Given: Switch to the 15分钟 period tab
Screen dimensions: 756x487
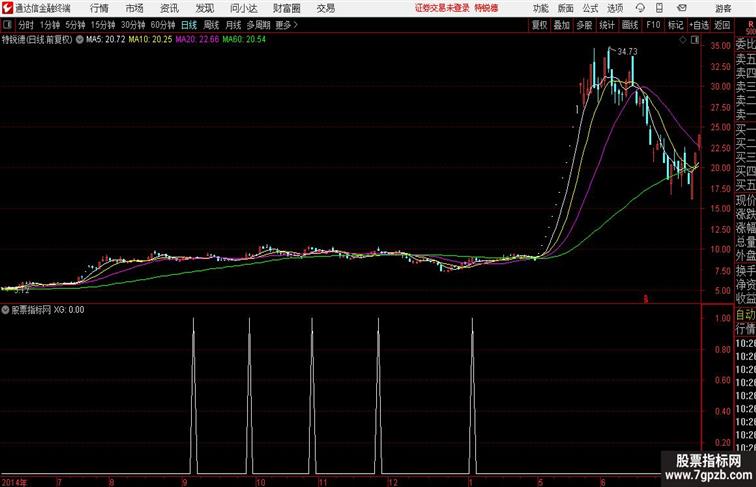Looking at the screenshot, I should pyautogui.click(x=103, y=25).
